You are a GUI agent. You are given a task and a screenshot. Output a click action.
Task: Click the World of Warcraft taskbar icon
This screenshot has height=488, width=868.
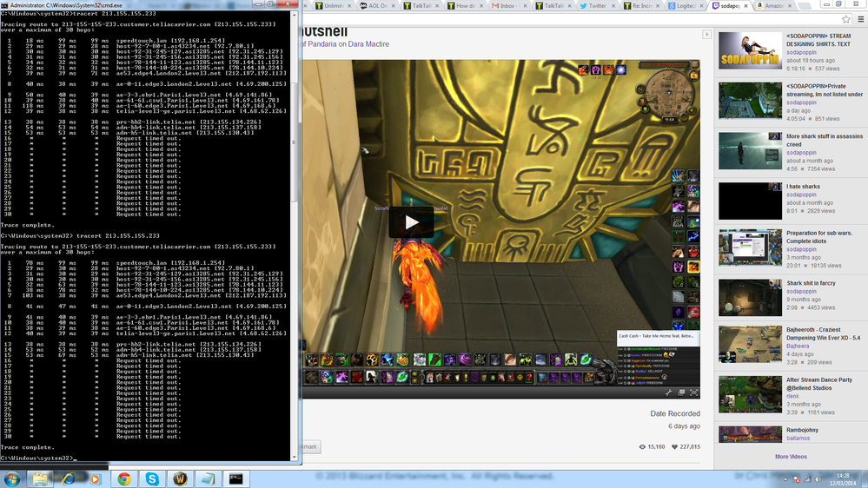tap(180, 478)
